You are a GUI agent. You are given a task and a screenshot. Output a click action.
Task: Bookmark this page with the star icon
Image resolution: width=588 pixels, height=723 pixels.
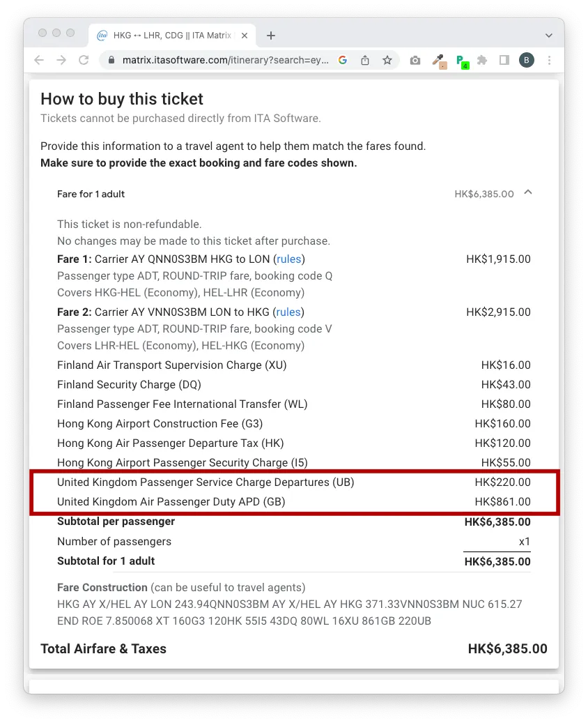tap(387, 60)
